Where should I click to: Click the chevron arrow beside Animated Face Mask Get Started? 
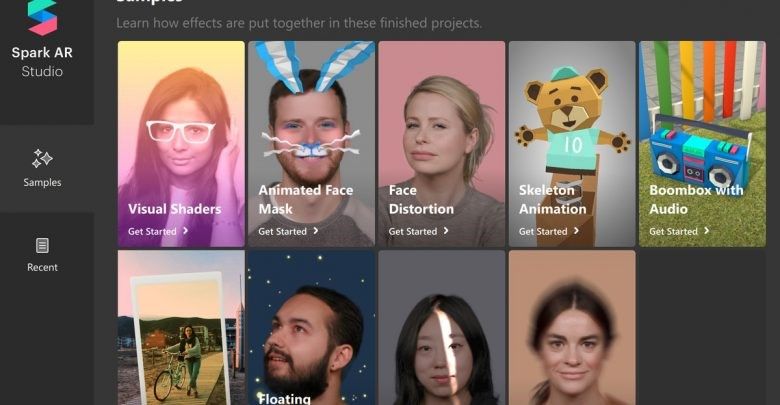[x=316, y=231]
